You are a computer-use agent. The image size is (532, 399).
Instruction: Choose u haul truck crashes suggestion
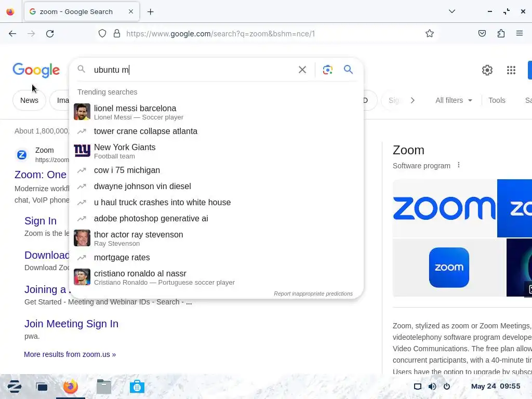(216, 203)
